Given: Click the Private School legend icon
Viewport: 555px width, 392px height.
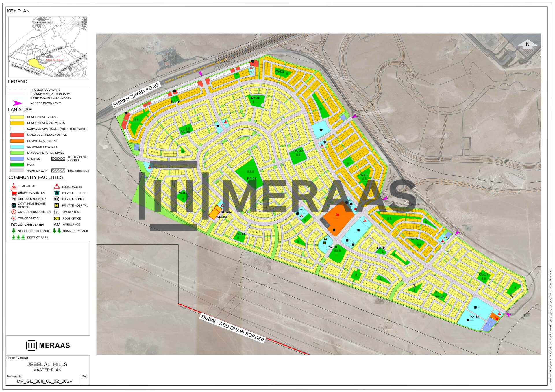Looking at the screenshot, I should tap(57, 193).
